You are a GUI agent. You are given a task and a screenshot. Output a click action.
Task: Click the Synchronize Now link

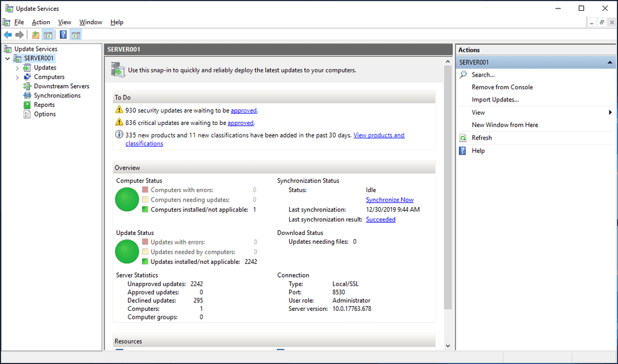pos(389,199)
